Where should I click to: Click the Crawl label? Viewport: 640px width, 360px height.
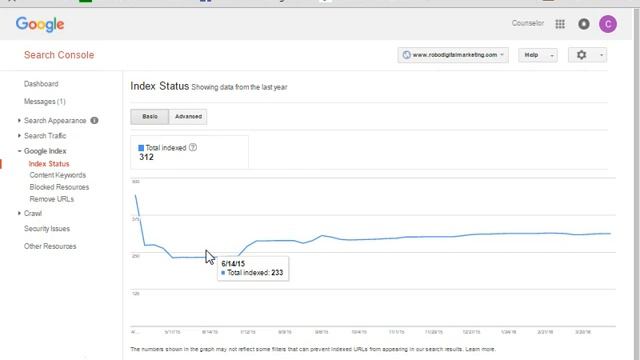(x=33, y=213)
